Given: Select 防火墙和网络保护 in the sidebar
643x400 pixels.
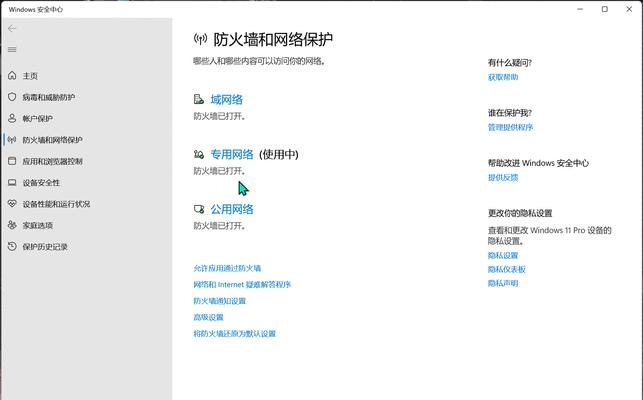Looking at the screenshot, I should point(52,140).
